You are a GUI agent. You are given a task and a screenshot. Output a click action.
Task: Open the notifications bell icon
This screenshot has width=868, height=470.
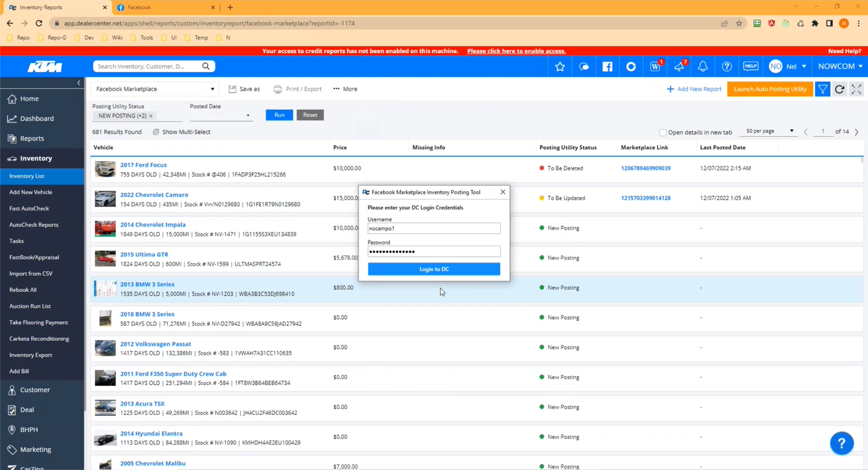tap(703, 67)
